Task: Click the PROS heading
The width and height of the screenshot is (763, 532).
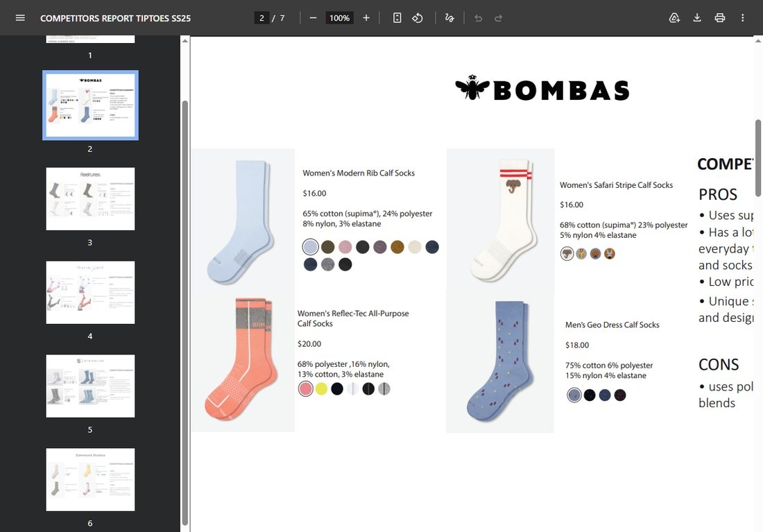Action: (x=718, y=194)
